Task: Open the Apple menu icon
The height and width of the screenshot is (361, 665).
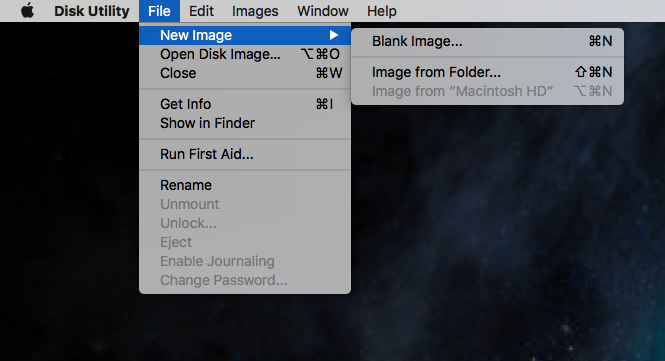Action: pyautogui.click(x=28, y=11)
